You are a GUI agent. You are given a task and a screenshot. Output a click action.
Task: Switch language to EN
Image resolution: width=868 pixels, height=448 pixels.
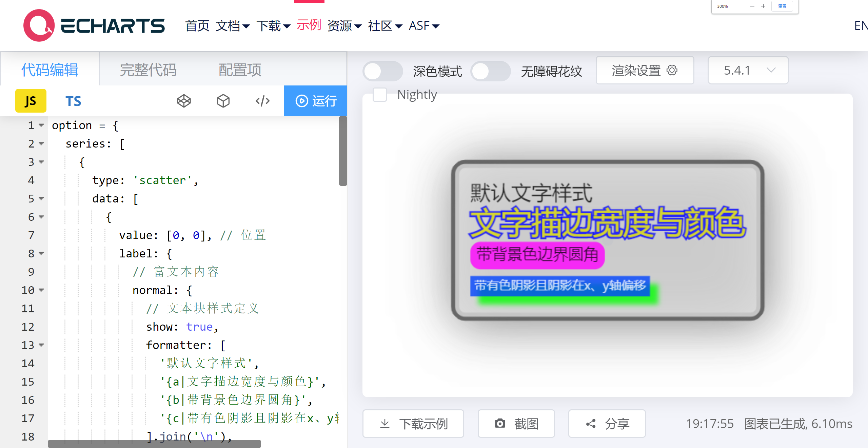pyautogui.click(x=861, y=26)
